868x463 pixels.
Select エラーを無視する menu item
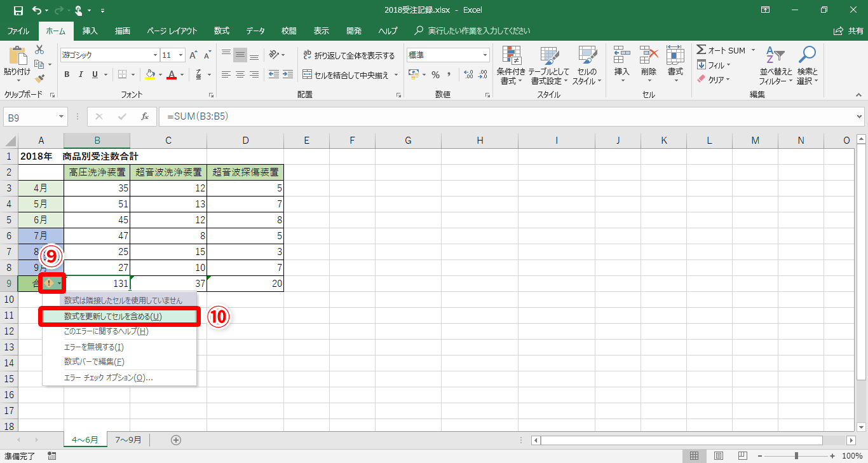click(120, 347)
